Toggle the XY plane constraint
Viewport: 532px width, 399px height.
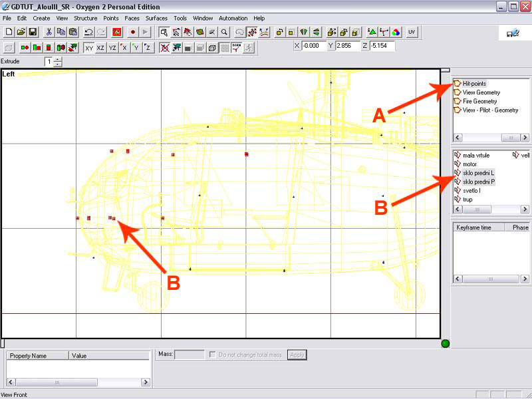pyautogui.click(x=88, y=48)
